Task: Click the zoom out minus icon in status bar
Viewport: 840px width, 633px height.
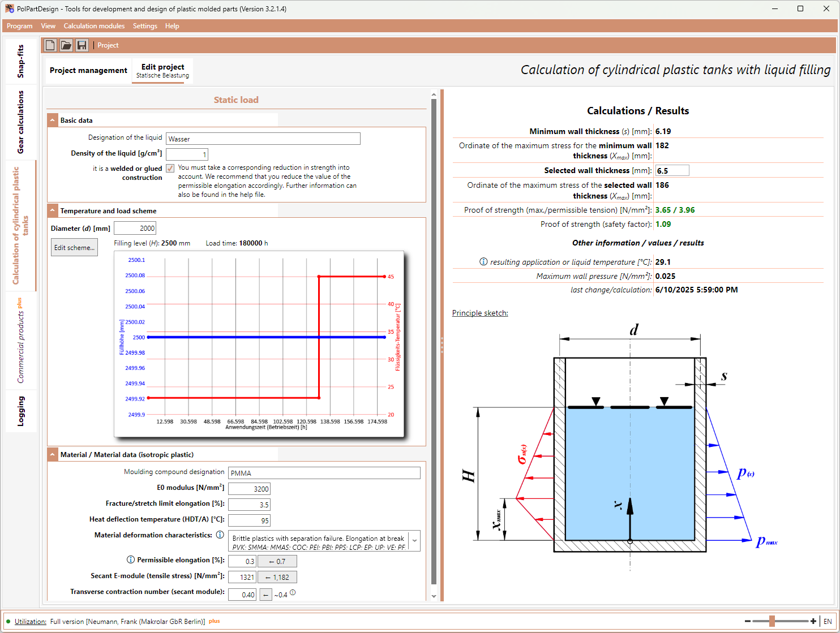Action: (748, 621)
